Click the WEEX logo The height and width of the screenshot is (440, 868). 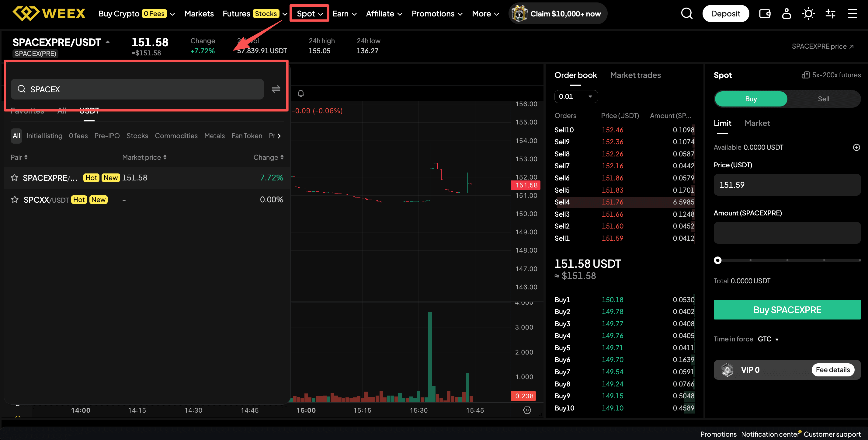[x=49, y=13]
